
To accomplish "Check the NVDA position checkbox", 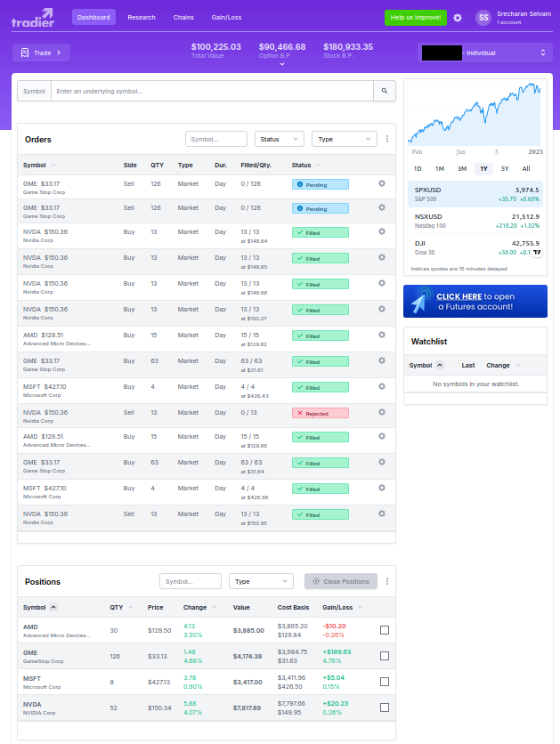I will (385, 708).
